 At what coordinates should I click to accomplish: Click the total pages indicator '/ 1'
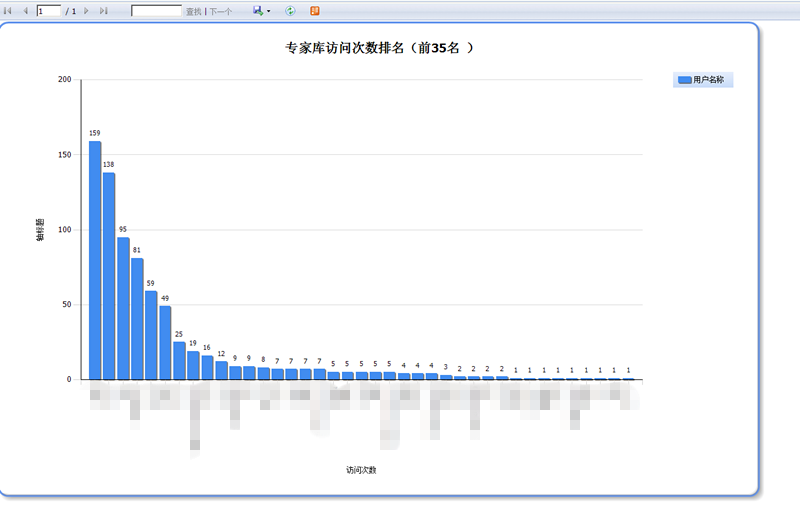click(x=70, y=11)
